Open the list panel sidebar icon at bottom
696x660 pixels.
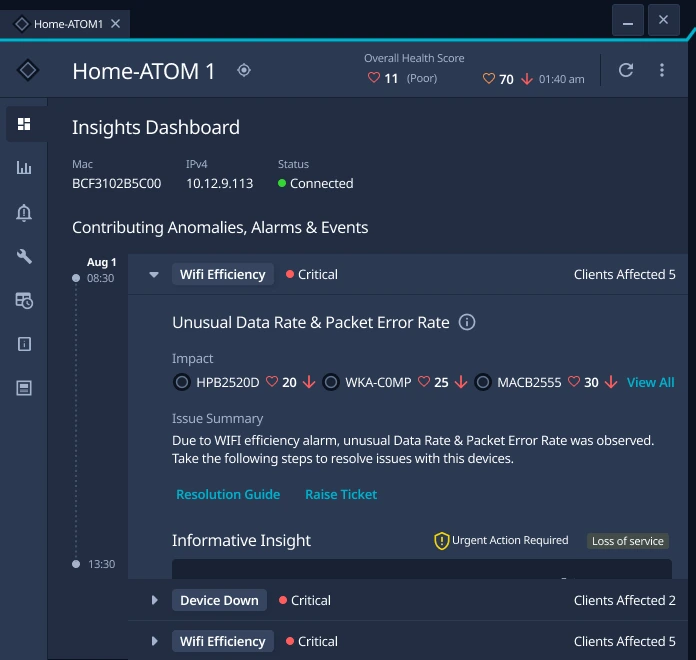[x=24, y=388]
